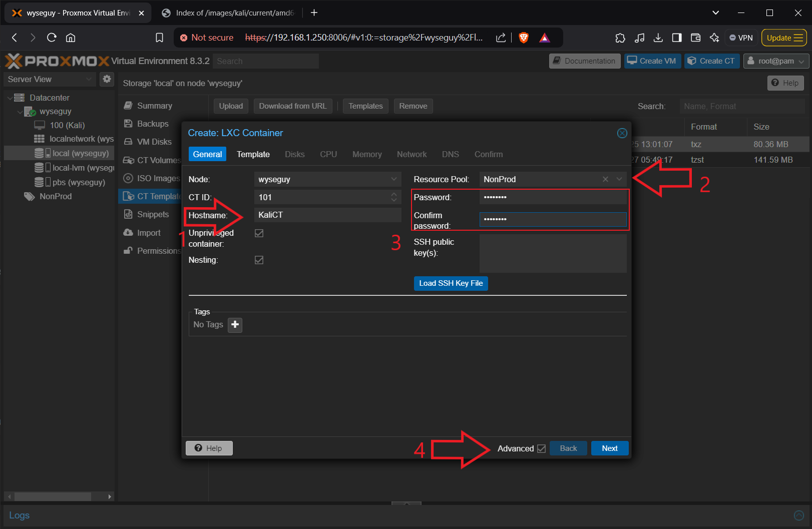The width and height of the screenshot is (812, 529).
Task: Click the storage Help button
Action: [x=785, y=83]
